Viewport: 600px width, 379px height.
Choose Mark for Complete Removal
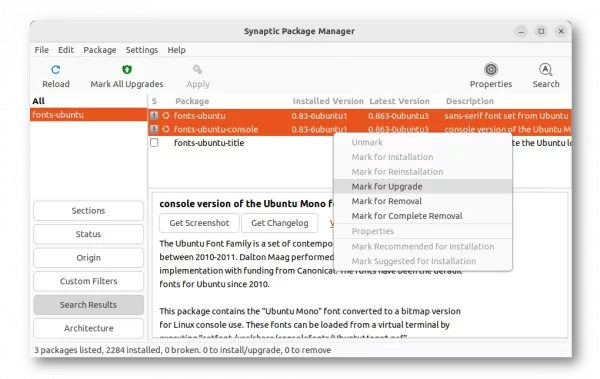[x=423, y=216]
